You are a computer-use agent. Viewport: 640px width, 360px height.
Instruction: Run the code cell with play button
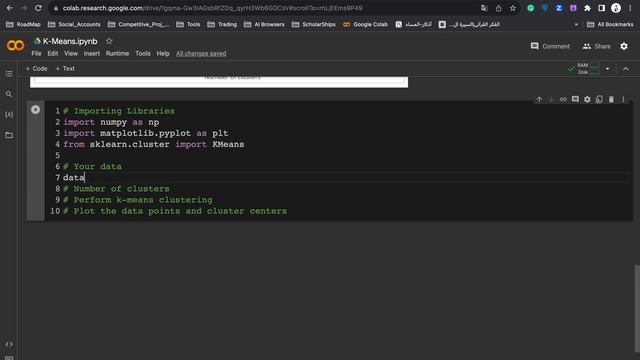pos(36,109)
